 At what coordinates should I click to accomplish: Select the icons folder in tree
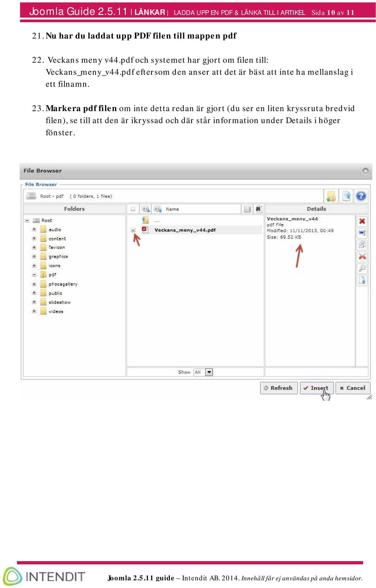pos(54,265)
